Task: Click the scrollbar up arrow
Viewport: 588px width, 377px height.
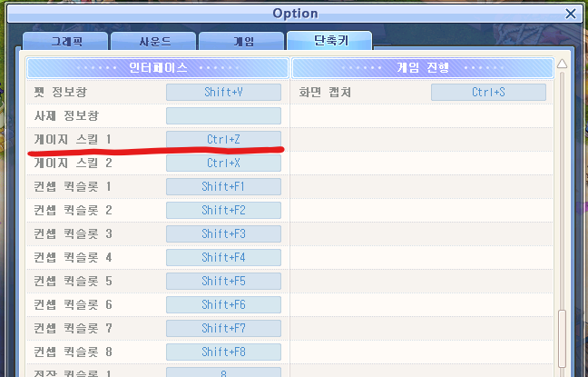Action: coord(563,65)
